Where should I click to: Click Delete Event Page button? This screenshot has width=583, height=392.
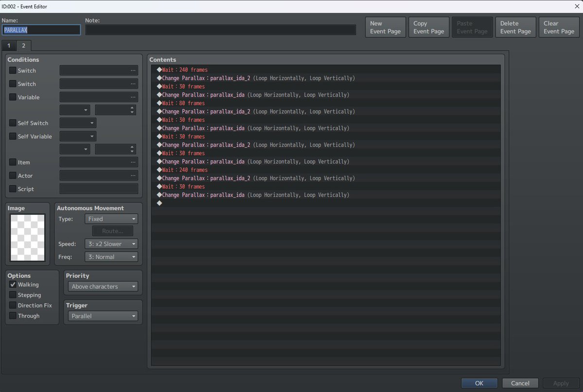(x=515, y=27)
